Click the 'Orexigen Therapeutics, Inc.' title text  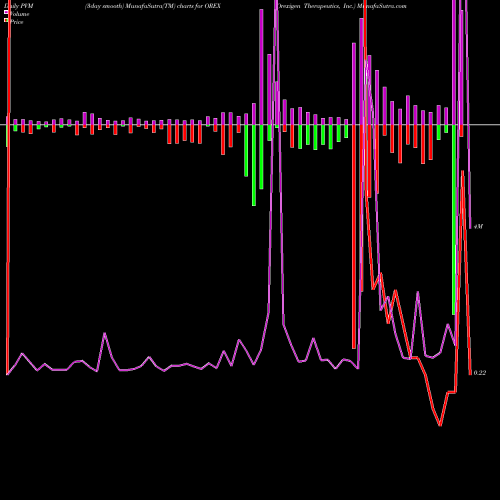[317, 6]
